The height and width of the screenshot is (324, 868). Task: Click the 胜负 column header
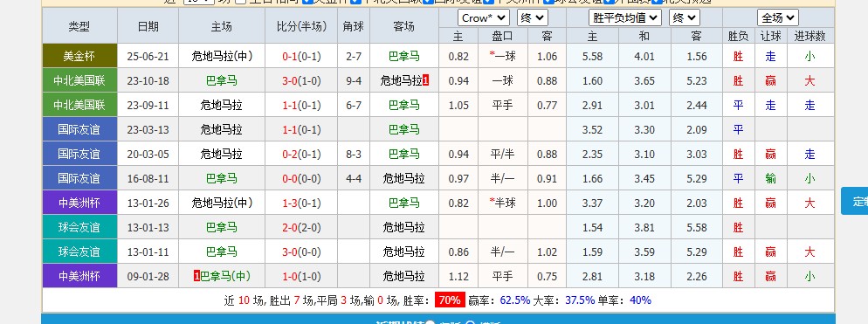pos(739,36)
